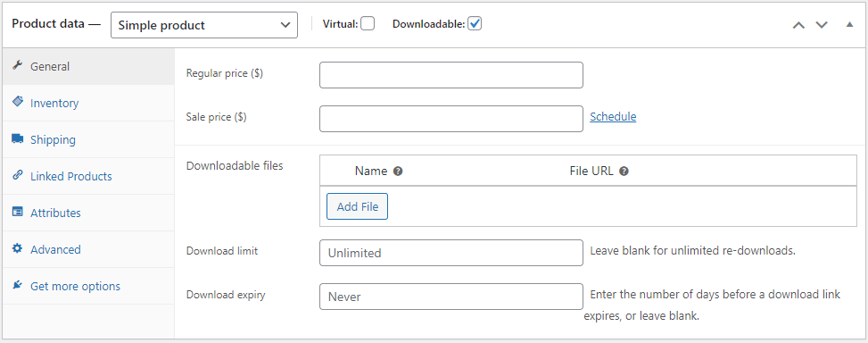This screenshot has width=868, height=343.
Task: Open the sale price Schedule link
Action: click(613, 117)
